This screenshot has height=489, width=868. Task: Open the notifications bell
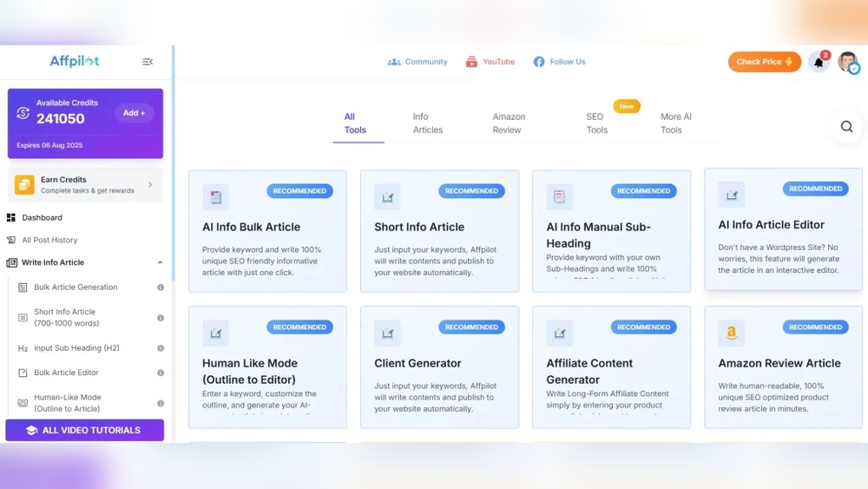819,62
